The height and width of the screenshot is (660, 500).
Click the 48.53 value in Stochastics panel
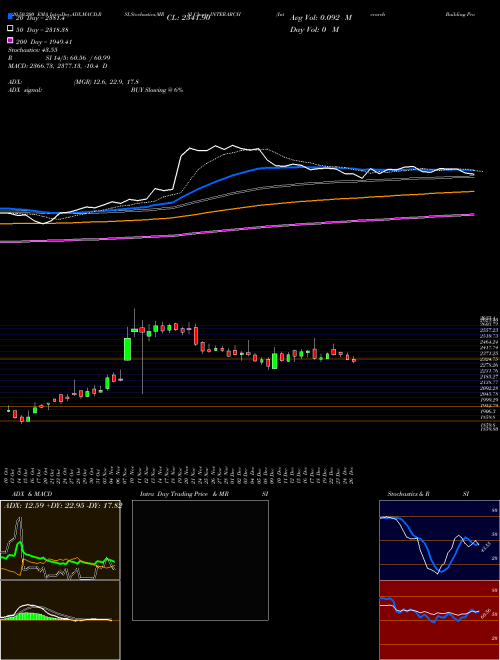(x=484, y=547)
